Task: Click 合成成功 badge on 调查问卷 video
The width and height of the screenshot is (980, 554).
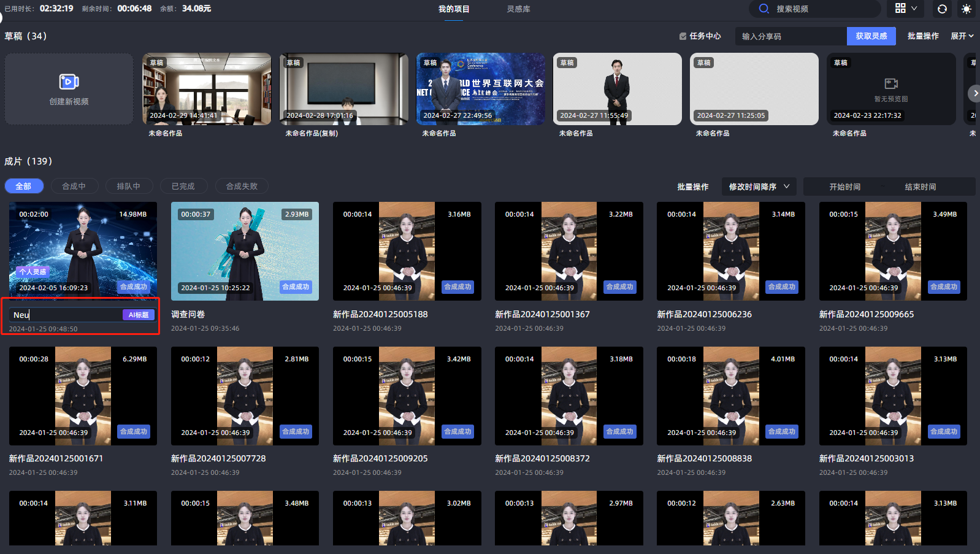Action: pos(296,287)
